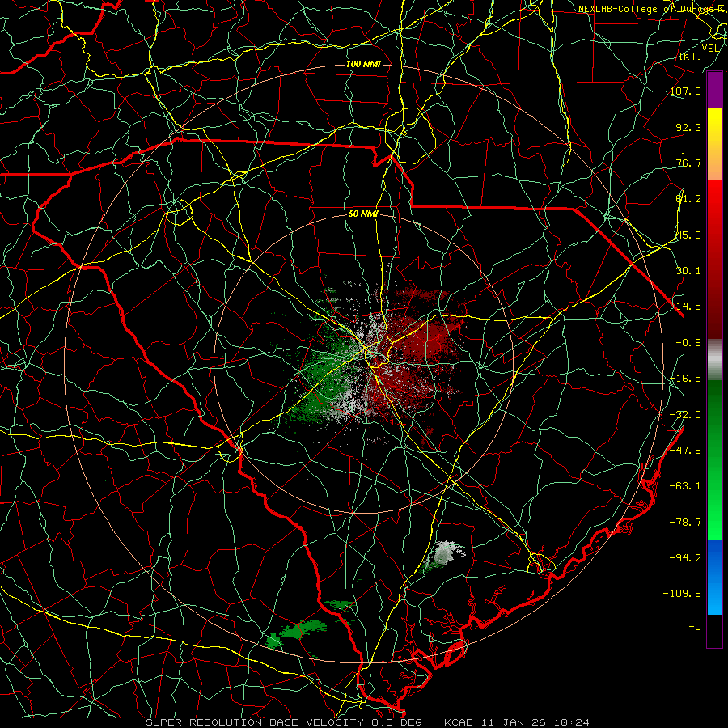Select the -47.6 velocity scale value

685,451
